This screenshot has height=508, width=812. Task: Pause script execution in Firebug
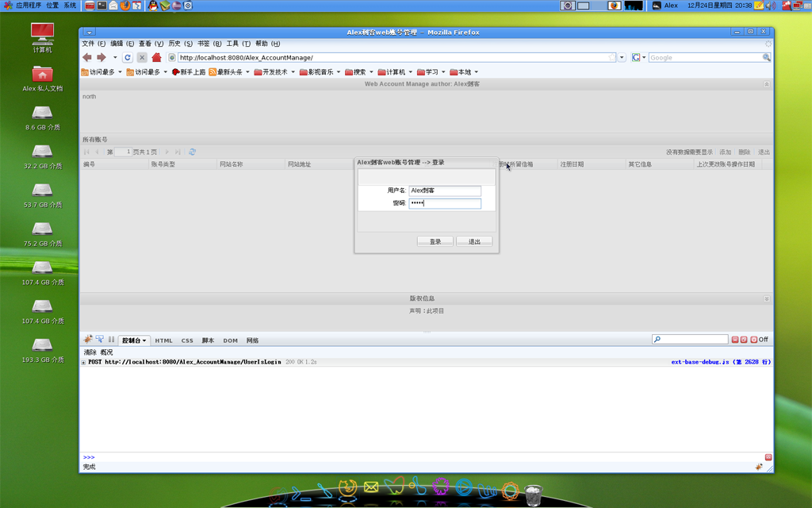111,340
